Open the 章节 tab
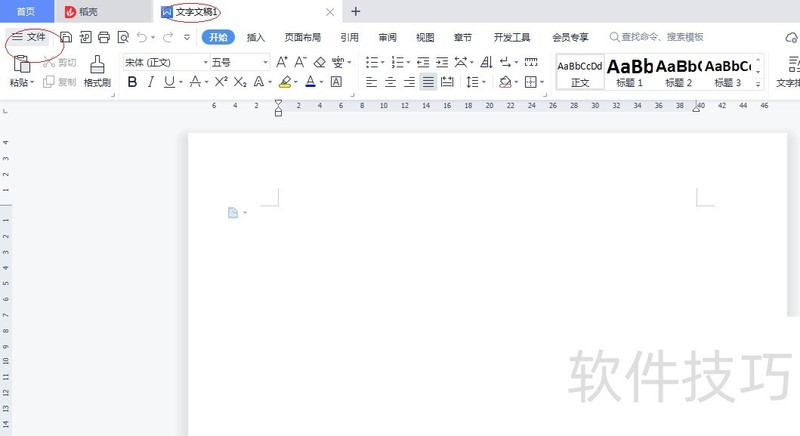 463,37
